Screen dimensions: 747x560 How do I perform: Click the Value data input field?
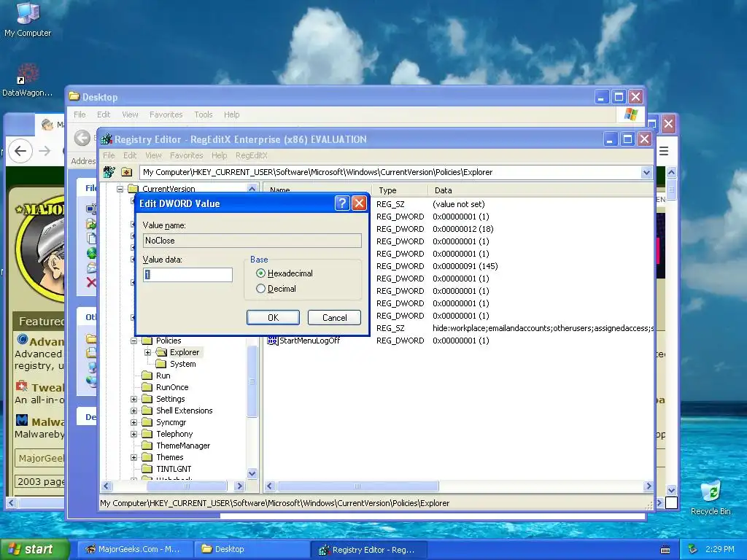coord(187,275)
